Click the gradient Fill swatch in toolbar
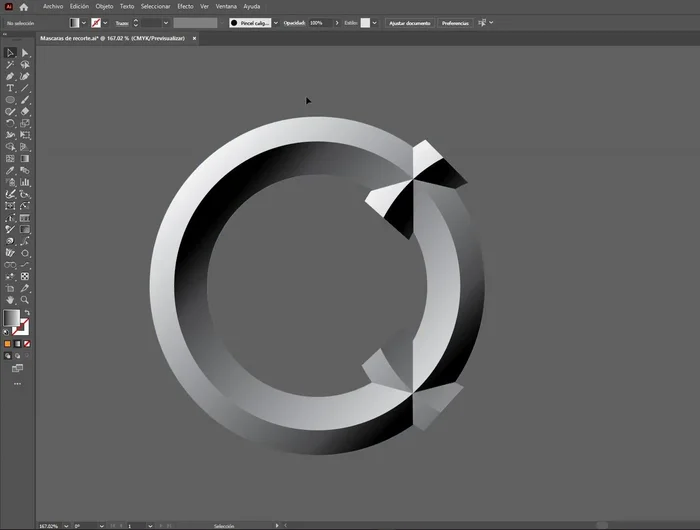This screenshot has height=530, width=700. point(11,318)
